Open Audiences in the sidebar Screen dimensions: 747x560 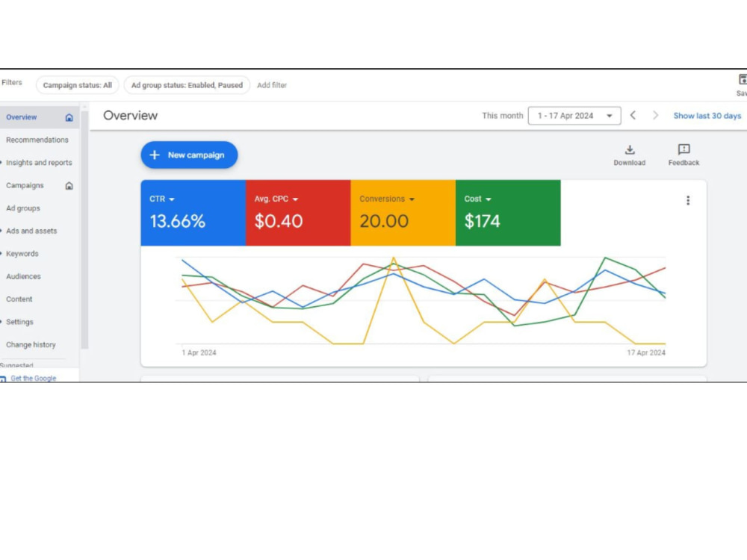[x=23, y=276]
